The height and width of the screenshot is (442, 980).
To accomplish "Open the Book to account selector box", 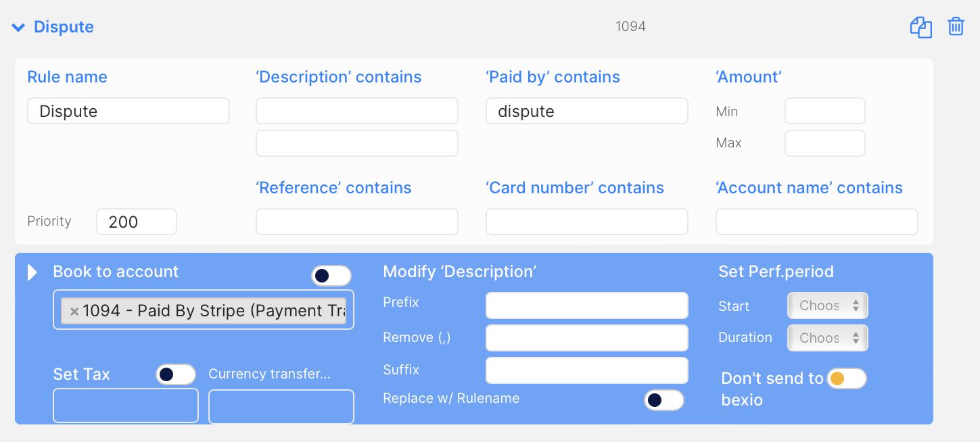I will 204,310.
